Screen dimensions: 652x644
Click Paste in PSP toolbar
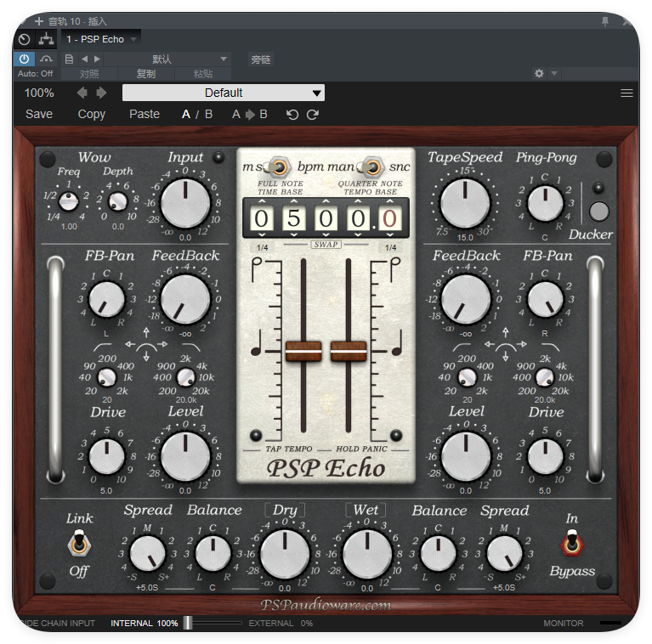tap(145, 114)
